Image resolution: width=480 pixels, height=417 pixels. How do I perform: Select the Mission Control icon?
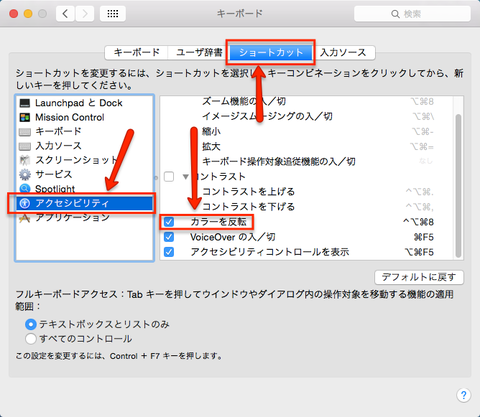(25, 117)
